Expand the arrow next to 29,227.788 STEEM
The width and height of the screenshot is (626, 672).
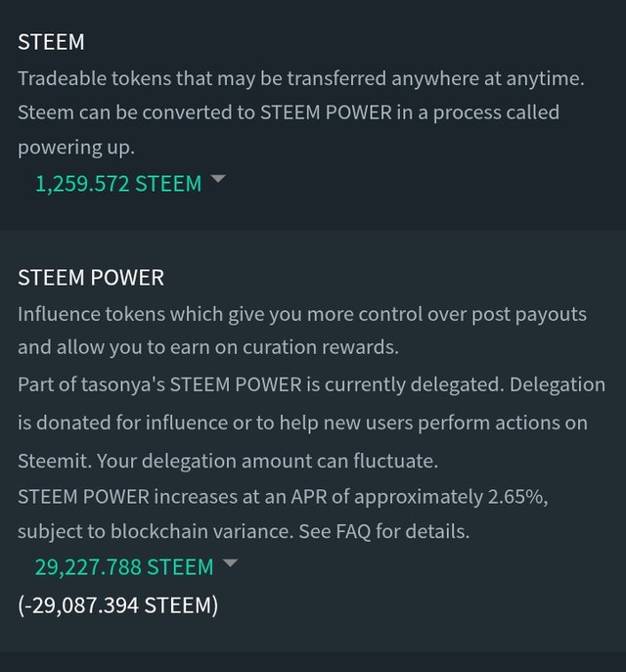click(x=230, y=563)
